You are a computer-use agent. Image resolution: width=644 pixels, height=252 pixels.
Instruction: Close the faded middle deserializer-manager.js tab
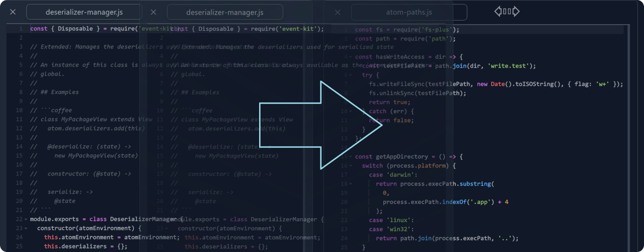[154, 12]
